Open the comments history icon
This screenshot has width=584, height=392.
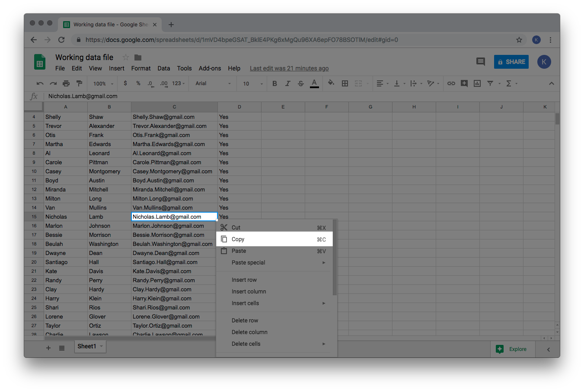(481, 62)
